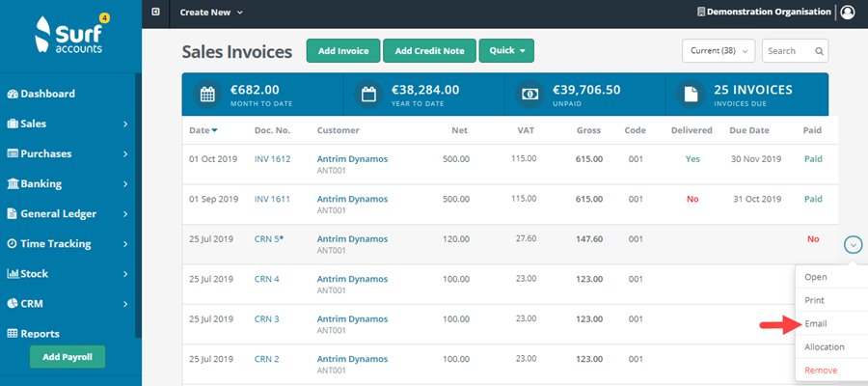Viewport: 868px width, 386px height.
Task: Choose Remove in the row context menu
Action: click(820, 370)
